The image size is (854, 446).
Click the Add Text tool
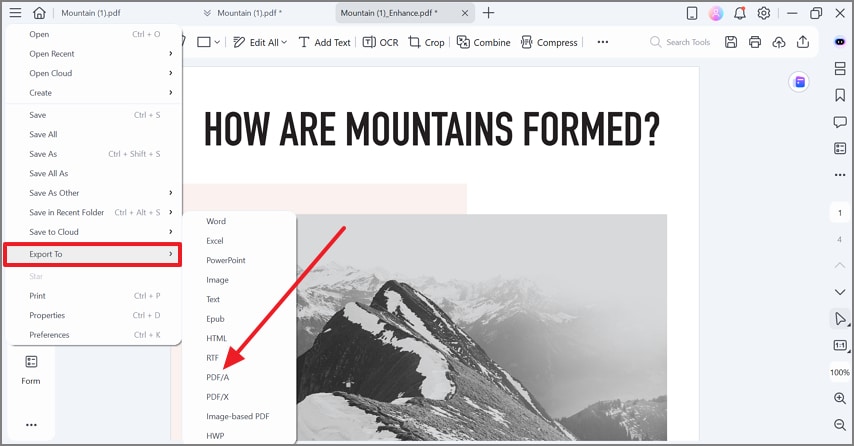[325, 42]
